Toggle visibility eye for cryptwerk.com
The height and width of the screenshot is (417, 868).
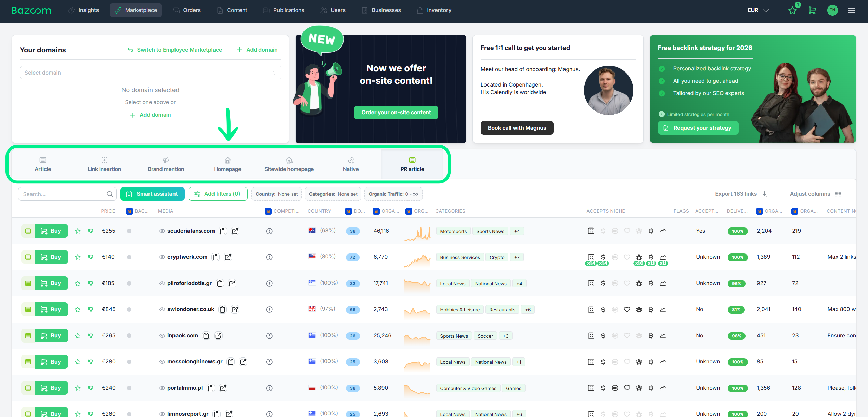click(162, 257)
